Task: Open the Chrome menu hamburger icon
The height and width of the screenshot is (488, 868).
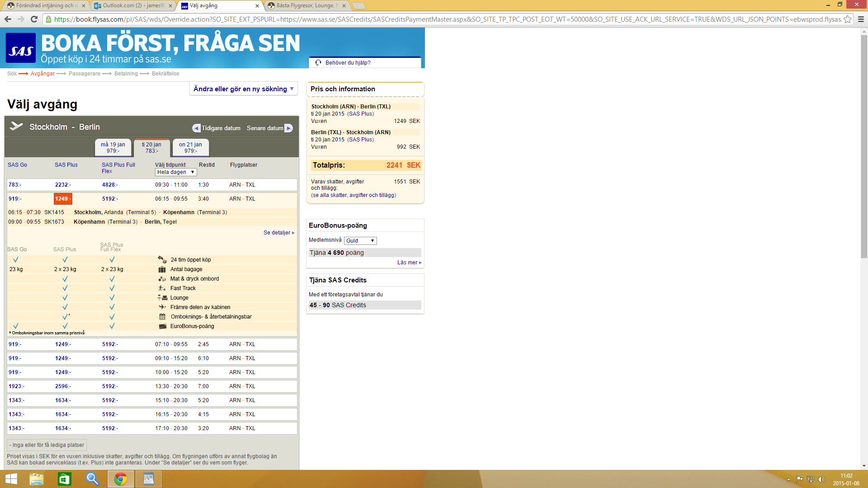Action: [x=861, y=19]
